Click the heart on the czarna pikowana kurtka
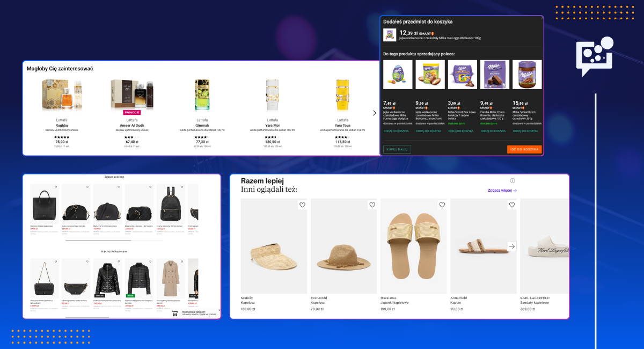Viewport: 644px width, 349px height. click(x=151, y=261)
